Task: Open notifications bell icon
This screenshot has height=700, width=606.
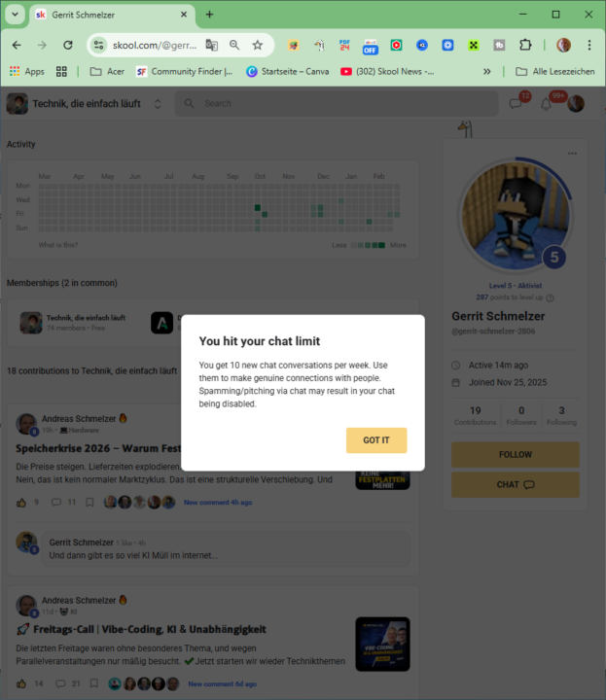Action: 546,104
